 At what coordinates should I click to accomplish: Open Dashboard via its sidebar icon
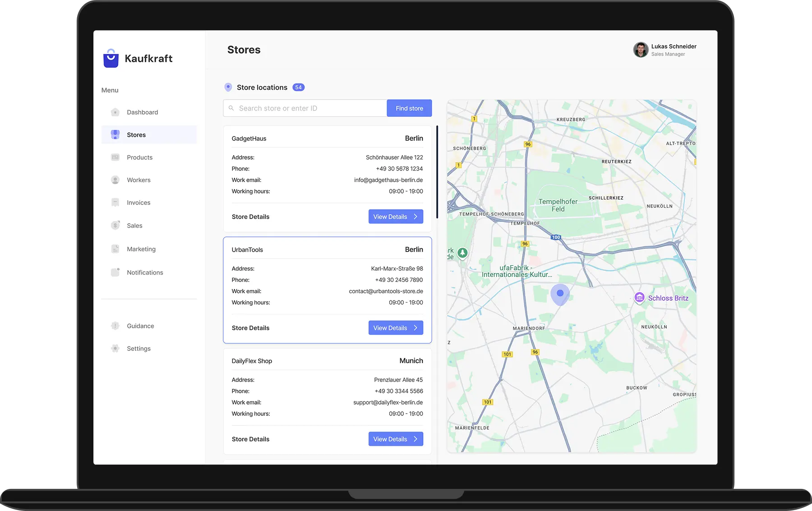[x=115, y=112]
